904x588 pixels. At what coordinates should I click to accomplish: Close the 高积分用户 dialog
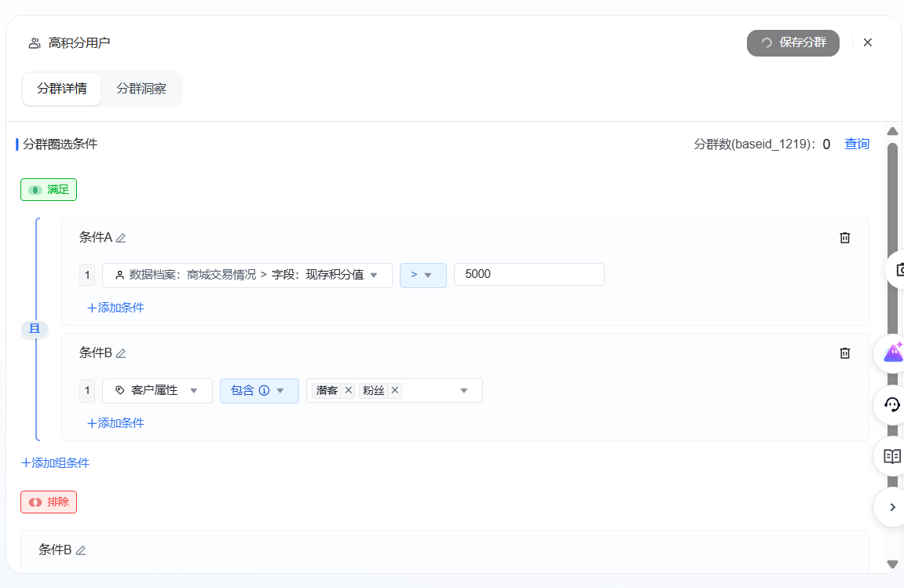coord(867,42)
